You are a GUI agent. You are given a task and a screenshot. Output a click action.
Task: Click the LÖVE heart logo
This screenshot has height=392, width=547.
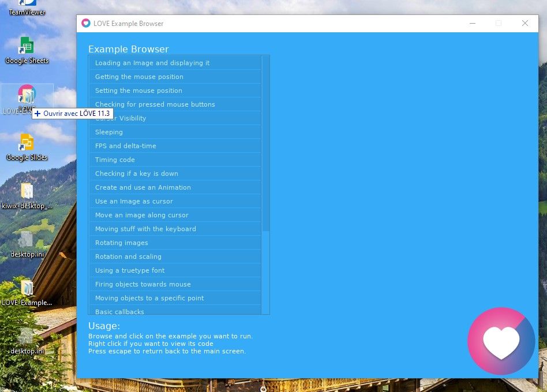pyautogui.click(x=501, y=341)
